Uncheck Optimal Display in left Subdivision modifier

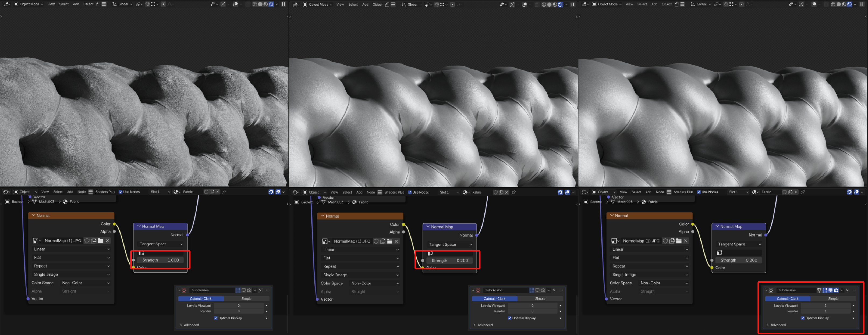coord(216,318)
